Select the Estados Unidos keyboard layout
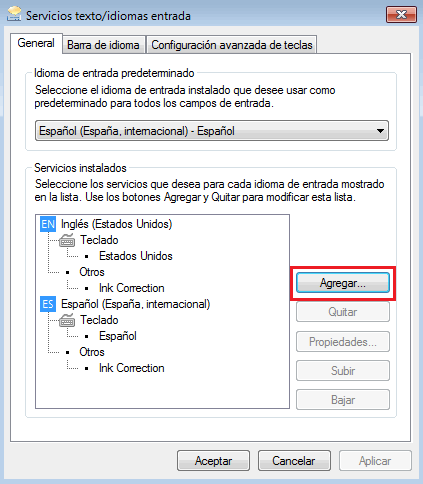423x484 pixels. click(x=136, y=256)
